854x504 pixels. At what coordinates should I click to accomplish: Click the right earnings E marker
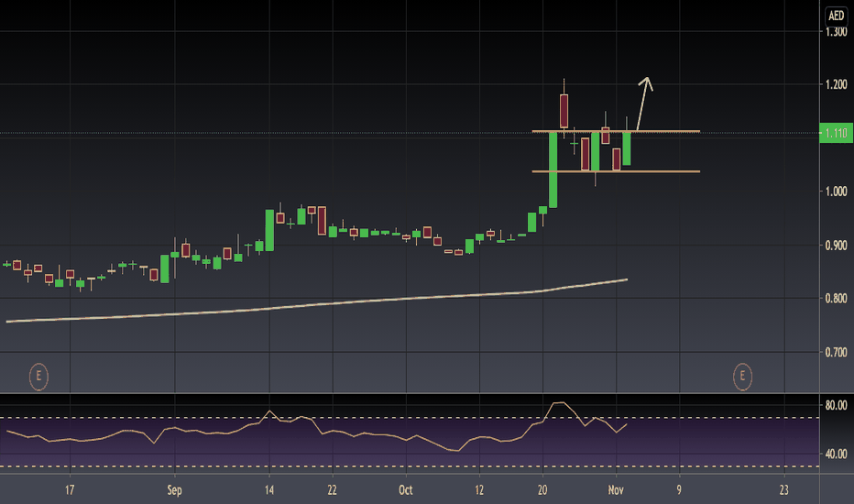coord(742,377)
